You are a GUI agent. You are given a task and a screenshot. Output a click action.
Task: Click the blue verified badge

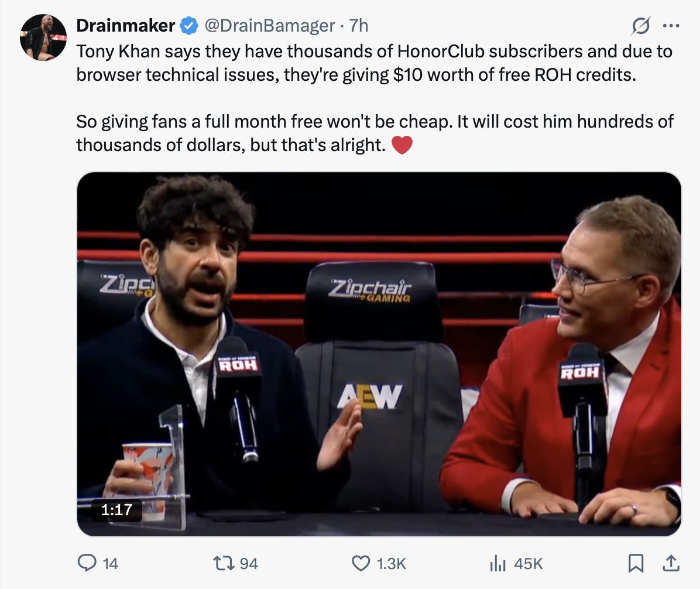pyautogui.click(x=189, y=26)
